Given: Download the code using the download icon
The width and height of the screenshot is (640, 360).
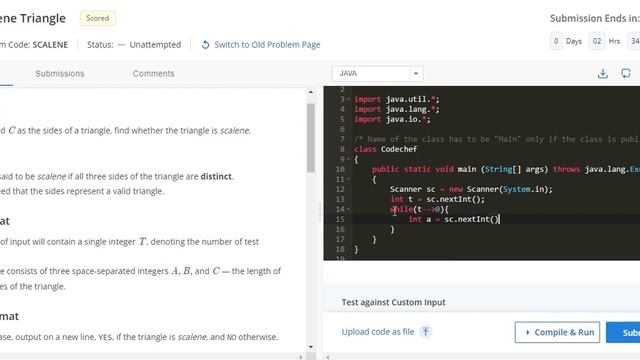Looking at the screenshot, I should point(602,73).
